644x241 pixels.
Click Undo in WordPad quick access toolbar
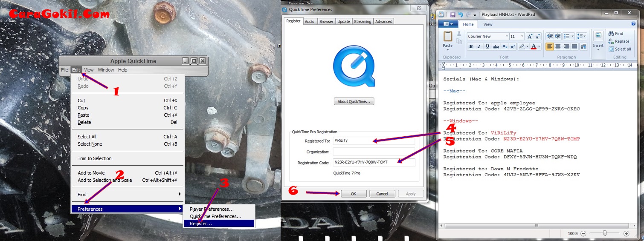tap(460, 14)
